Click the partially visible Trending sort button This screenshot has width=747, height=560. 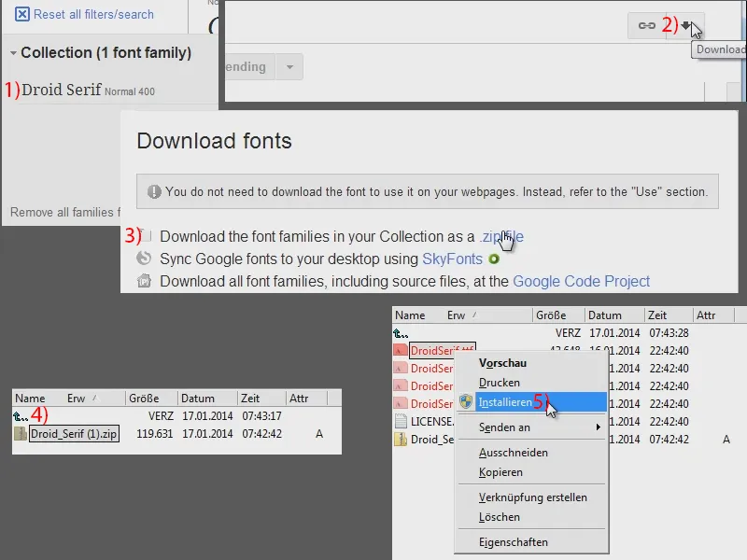pos(249,67)
